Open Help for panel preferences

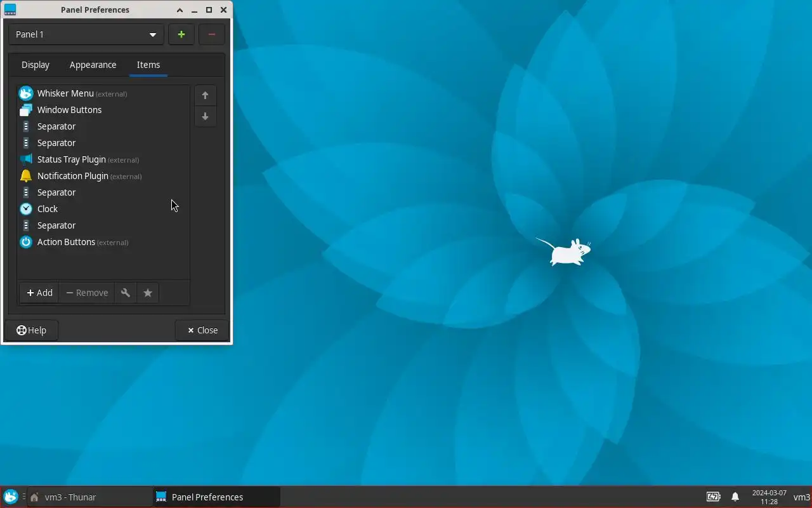point(31,330)
